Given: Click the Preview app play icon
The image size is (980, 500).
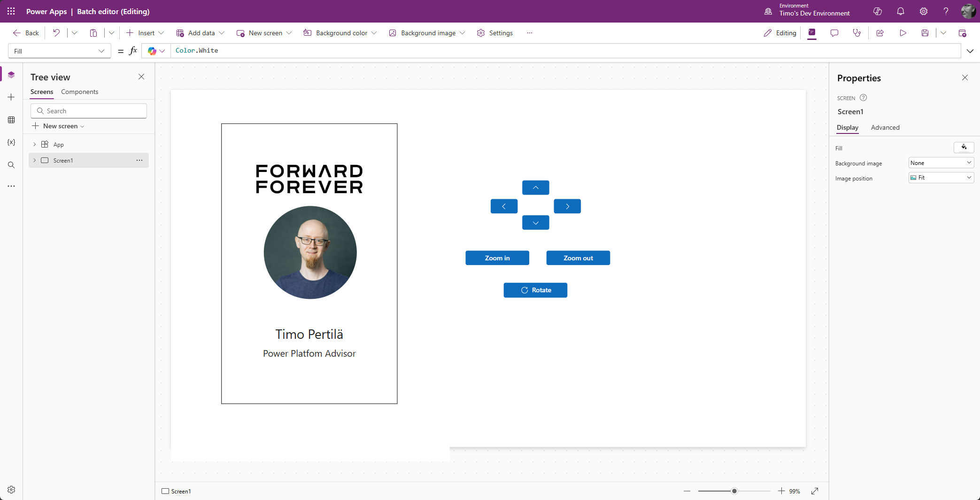Looking at the screenshot, I should [903, 33].
